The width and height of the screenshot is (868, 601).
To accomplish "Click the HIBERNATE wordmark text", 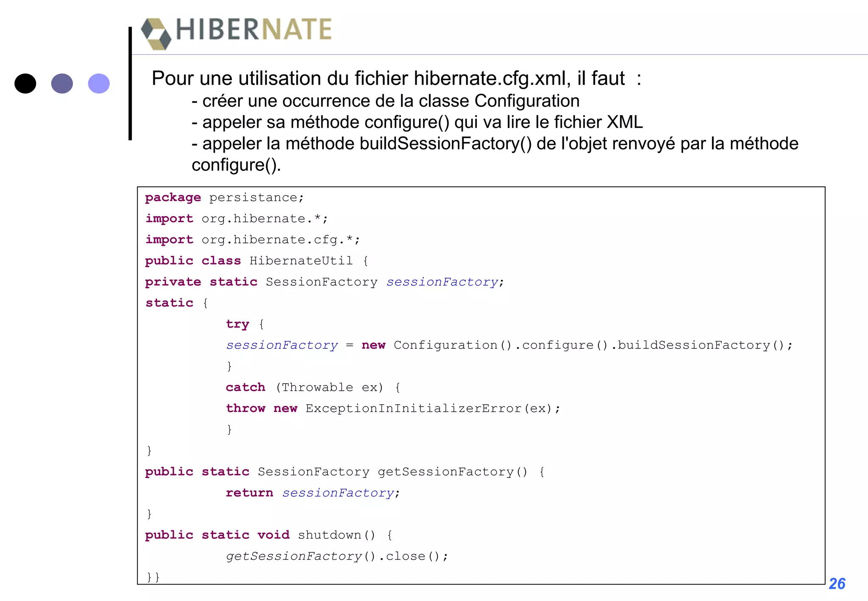I will (253, 29).
